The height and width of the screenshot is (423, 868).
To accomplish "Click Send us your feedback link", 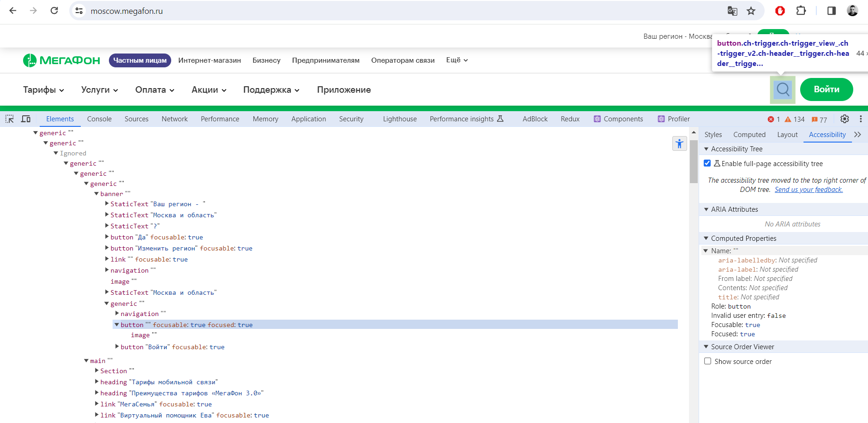I will click(808, 190).
